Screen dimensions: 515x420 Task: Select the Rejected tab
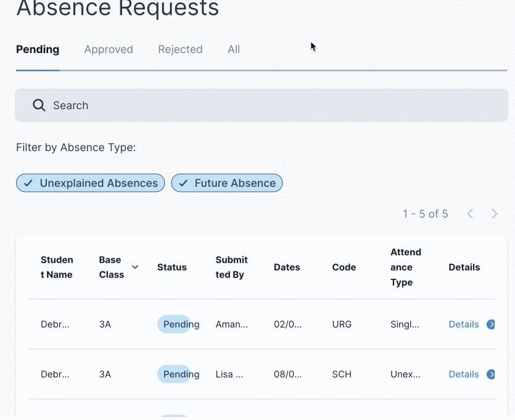click(x=180, y=49)
